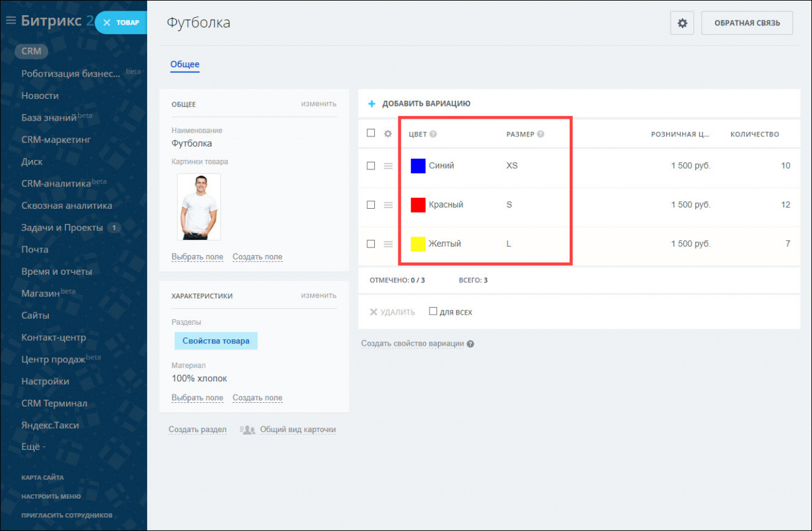Click the T-shirt product image thumbnail

coord(199,207)
